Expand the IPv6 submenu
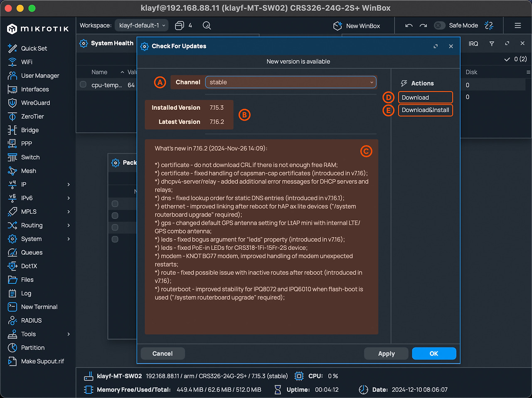The width and height of the screenshot is (532, 398). click(69, 198)
